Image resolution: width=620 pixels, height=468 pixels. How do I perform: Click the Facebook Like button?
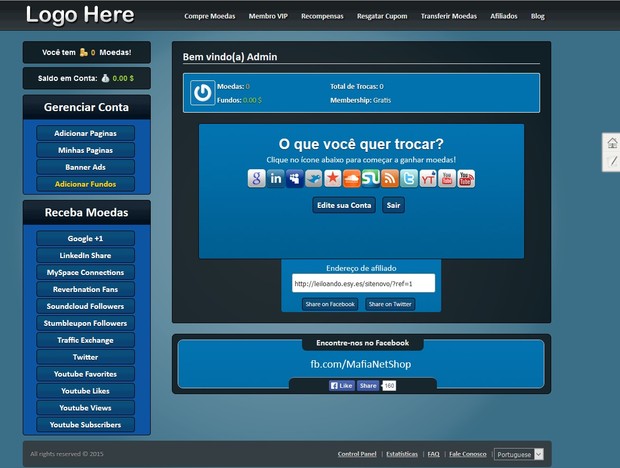342,386
